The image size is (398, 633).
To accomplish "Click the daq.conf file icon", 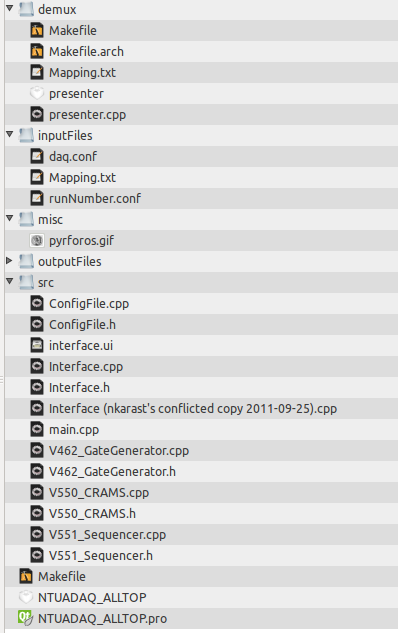I will 37,156.
